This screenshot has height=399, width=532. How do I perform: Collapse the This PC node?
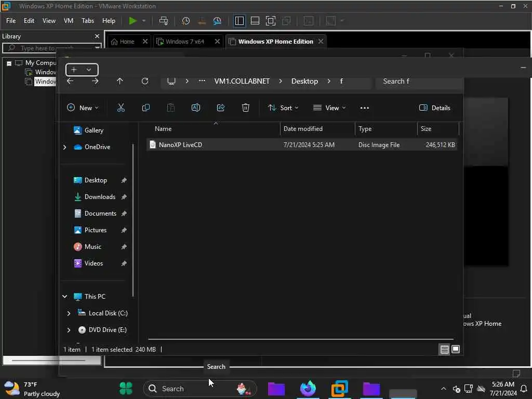point(64,297)
